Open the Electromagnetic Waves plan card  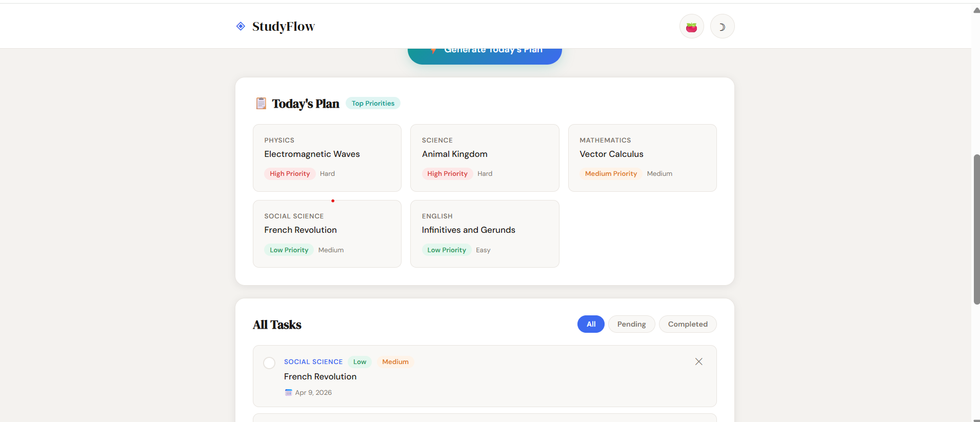327,158
